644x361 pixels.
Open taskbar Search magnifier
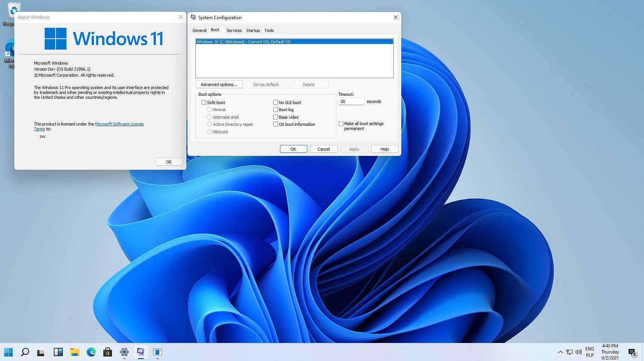(x=25, y=352)
